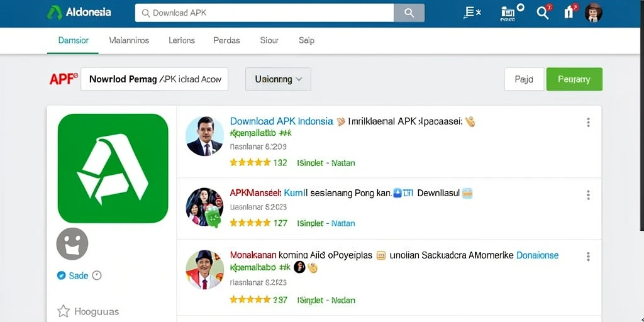Click the green Peurany button
This screenshot has width=644, height=322.
574,79
